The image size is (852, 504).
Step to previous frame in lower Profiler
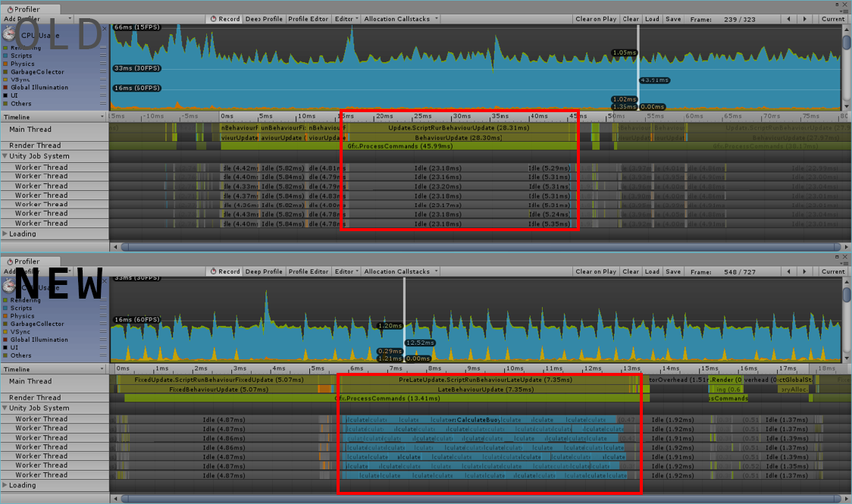point(788,271)
